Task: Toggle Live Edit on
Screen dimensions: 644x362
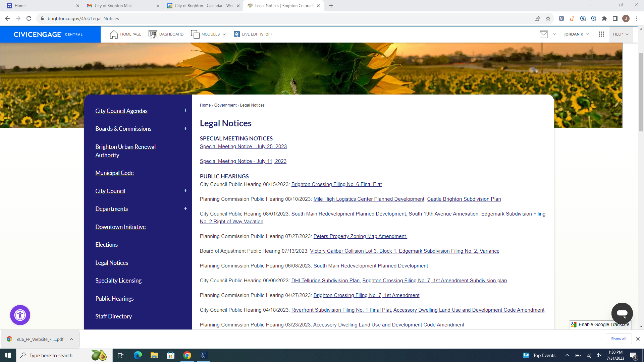Action: tap(254, 34)
